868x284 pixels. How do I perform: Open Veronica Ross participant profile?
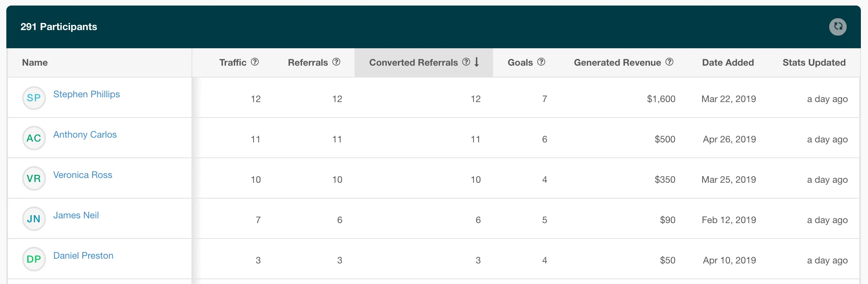coord(83,175)
